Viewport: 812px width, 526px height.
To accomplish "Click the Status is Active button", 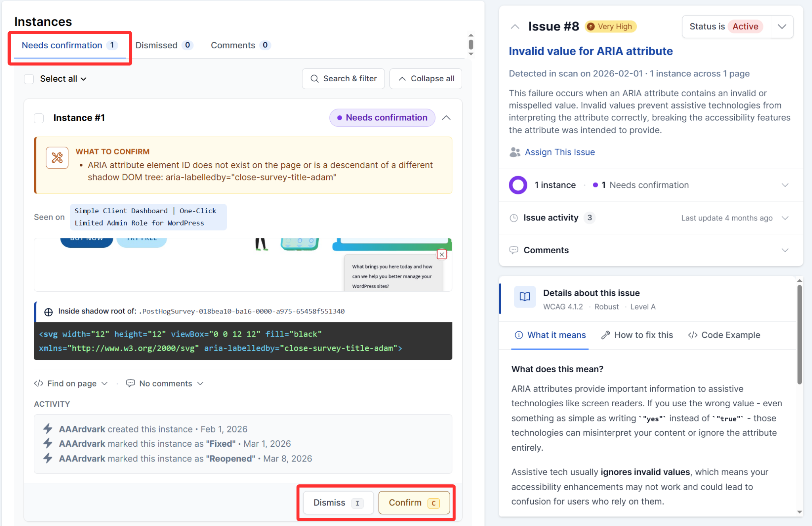I will pyautogui.click(x=726, y=27).
